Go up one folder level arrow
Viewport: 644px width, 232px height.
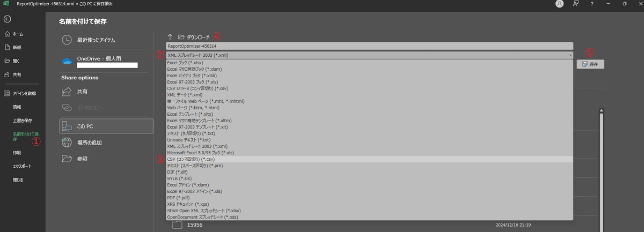coord(170,37)
